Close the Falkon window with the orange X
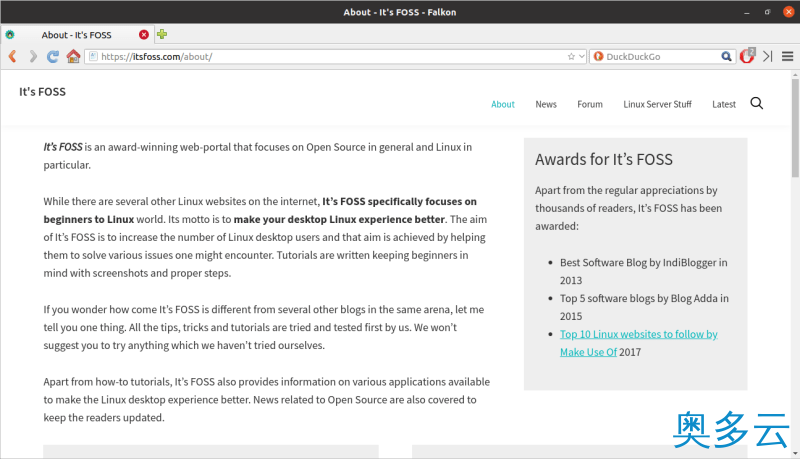The image size is (800, 459). point(788,12)
